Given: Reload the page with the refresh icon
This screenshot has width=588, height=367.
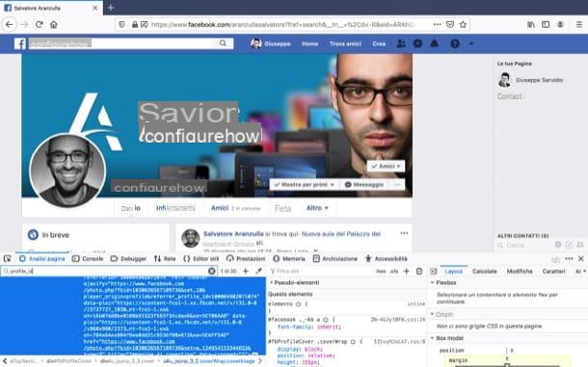Looking at the screenshot, I should 39,25.
